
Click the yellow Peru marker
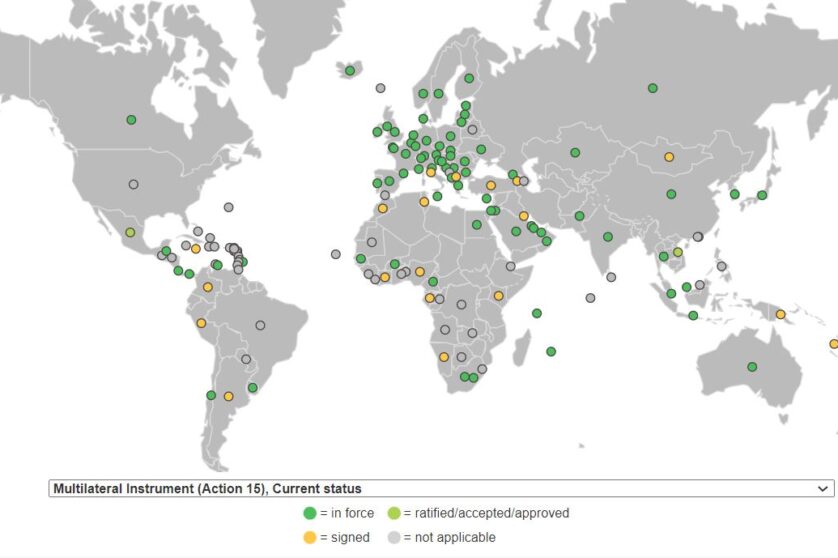(x=201, y=323)
